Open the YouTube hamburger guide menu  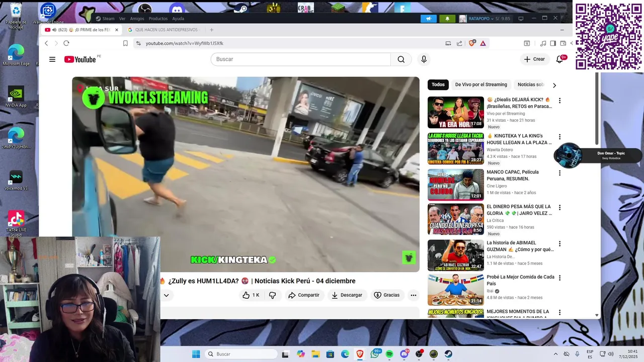pyautogui.click(x=52, y=59)
